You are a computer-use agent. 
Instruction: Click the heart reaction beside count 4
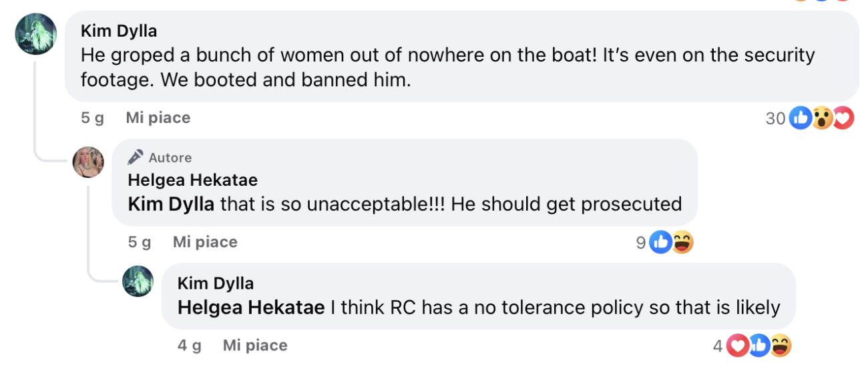737,346
